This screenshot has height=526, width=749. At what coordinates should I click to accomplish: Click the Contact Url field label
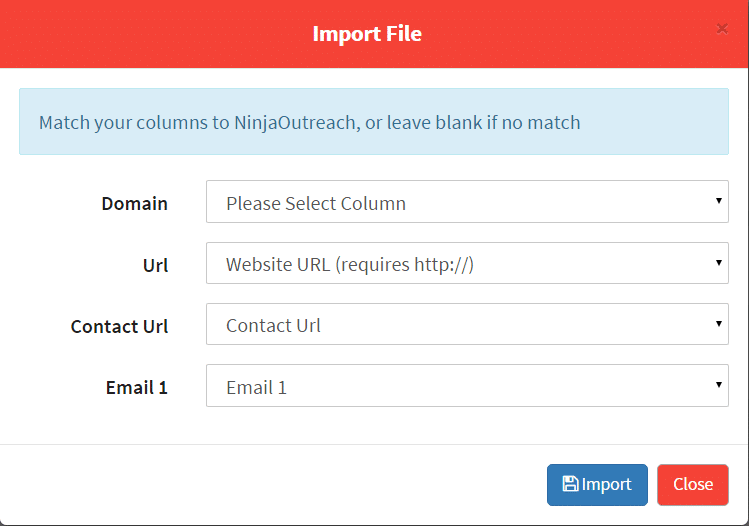(119, 326)
